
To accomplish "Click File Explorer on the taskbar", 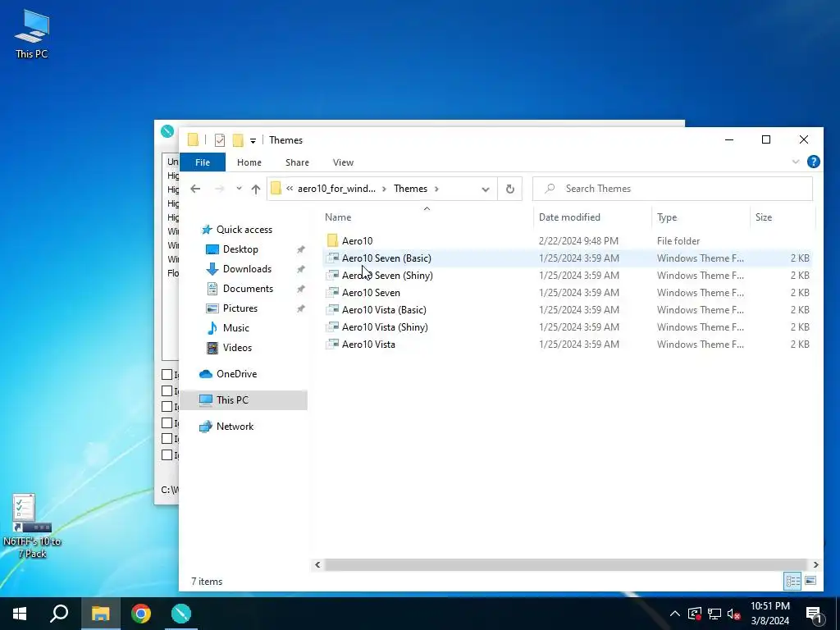I will pyautogui.click(x=100, y=614).
